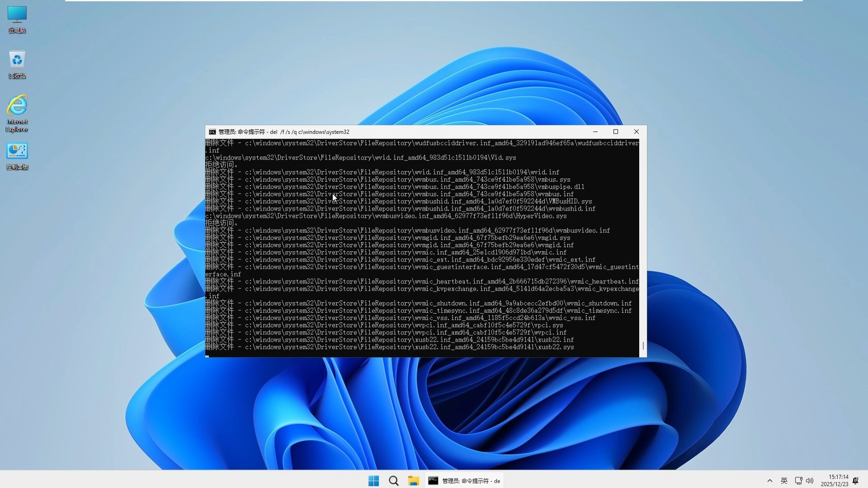Open taskbar Search magnifier icon

tap(393, 481)
